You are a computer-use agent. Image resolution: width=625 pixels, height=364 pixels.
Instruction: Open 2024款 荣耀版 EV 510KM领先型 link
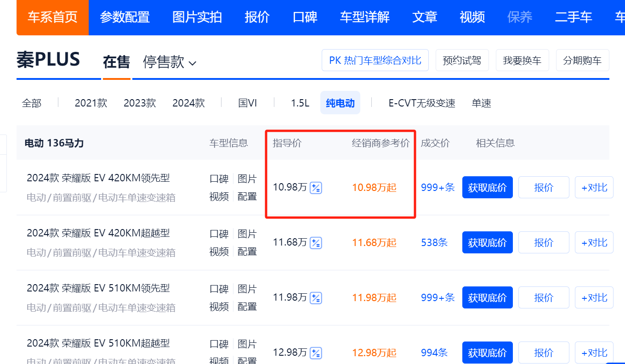98,288
